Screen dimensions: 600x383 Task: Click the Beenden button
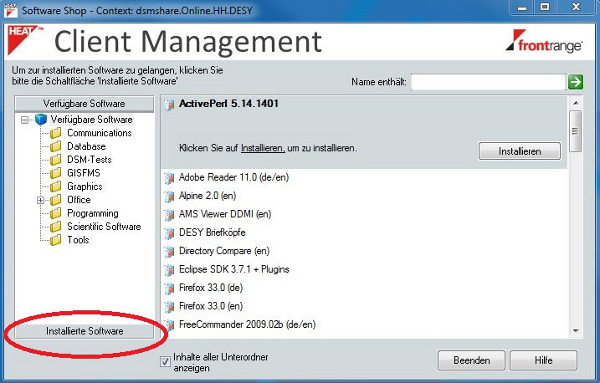pos(471,360)
